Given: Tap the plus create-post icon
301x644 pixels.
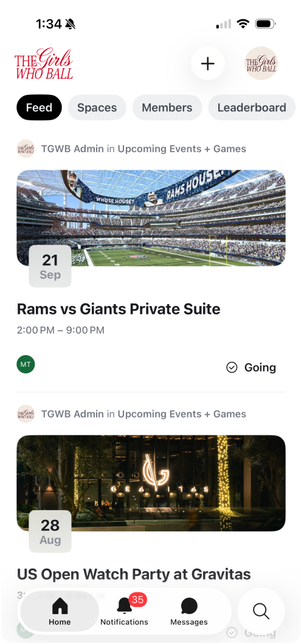Looking at the screenshot, I should tap(208, 64).
